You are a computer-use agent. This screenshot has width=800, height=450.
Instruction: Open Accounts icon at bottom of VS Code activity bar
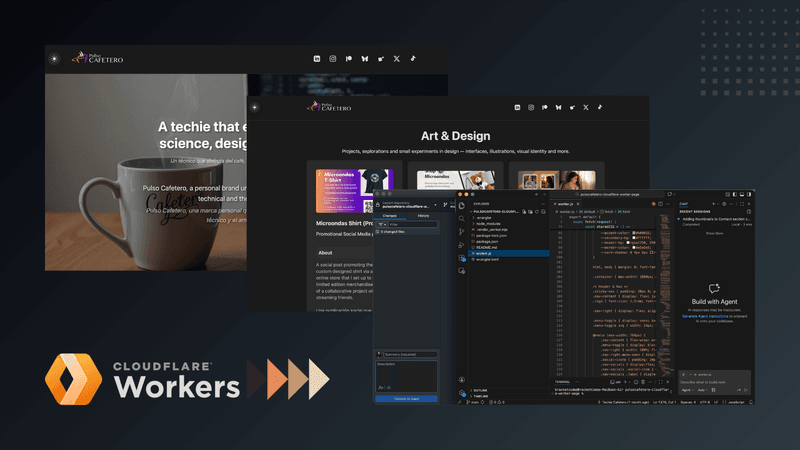(462, 380)
